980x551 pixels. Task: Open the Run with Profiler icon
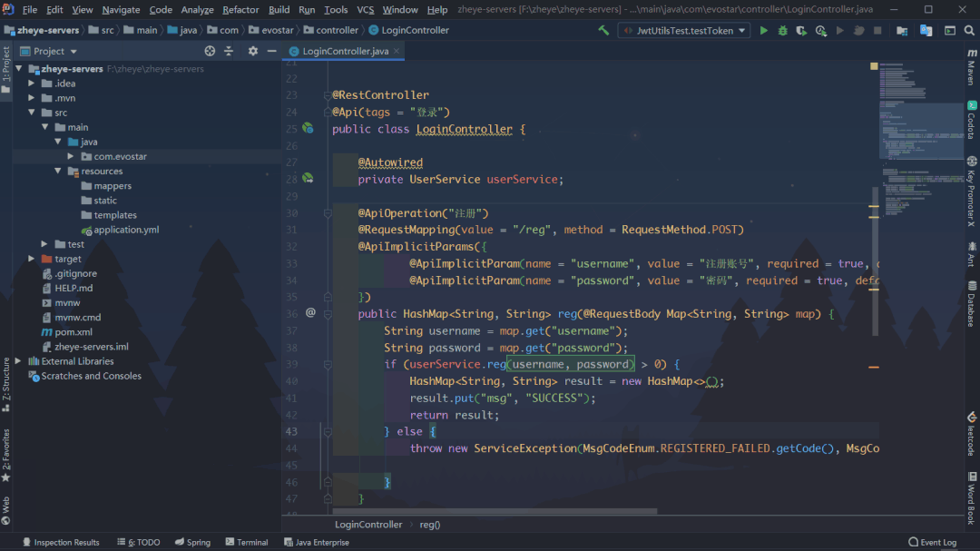point(820,30)
